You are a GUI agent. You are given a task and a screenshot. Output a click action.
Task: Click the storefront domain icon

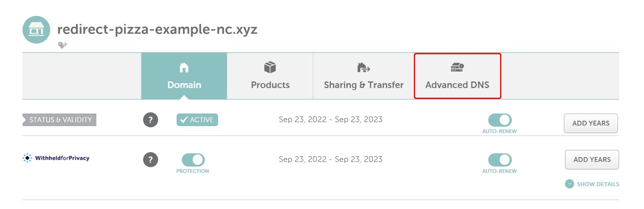[36, 30]
